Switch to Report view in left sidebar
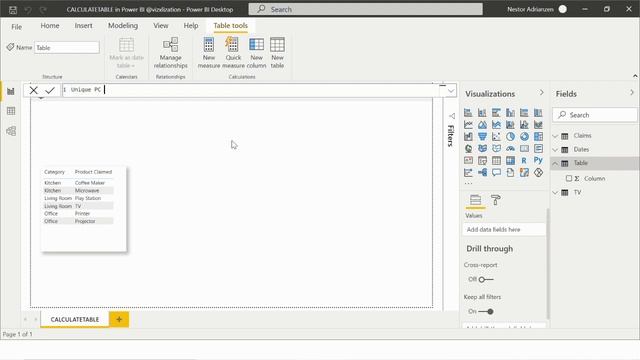Viewport: 640px width, 360px height. tap(11, 91)
